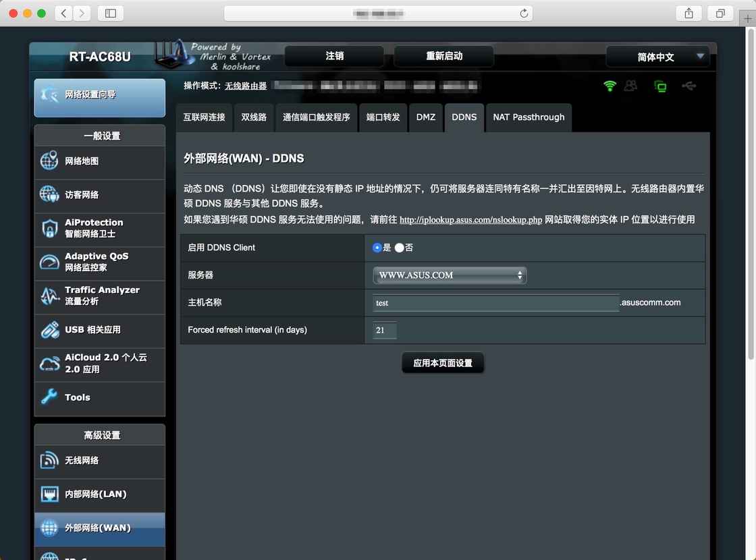756x560 pixels.
Task: Click the AiProtection lock shield icon
Action: (x=49, y=229)
